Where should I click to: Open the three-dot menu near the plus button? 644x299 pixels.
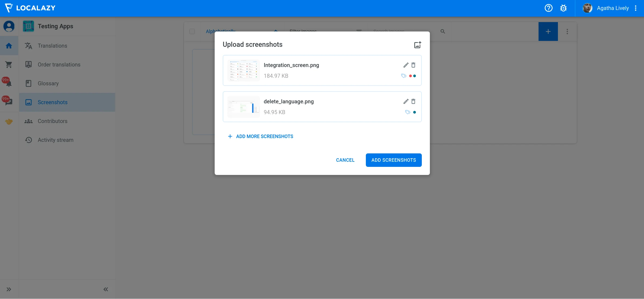567,31
